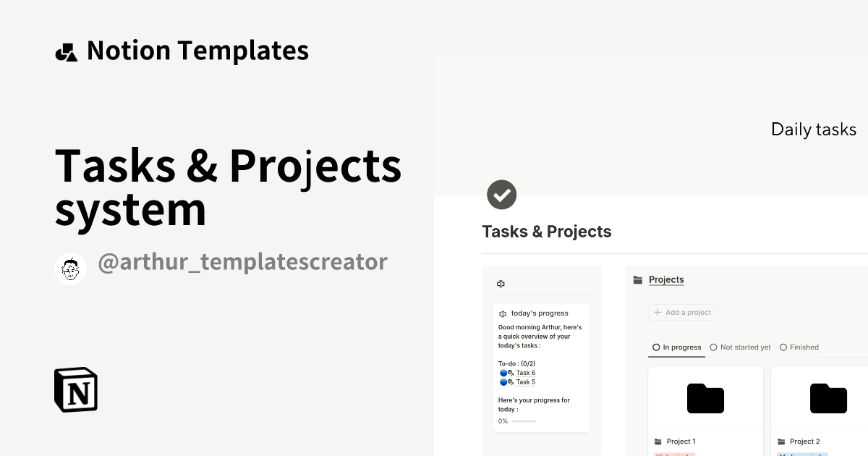Open the @arthur_templatescreator profile link
Viewport: 868px width, 456px height.
point(244,262)
